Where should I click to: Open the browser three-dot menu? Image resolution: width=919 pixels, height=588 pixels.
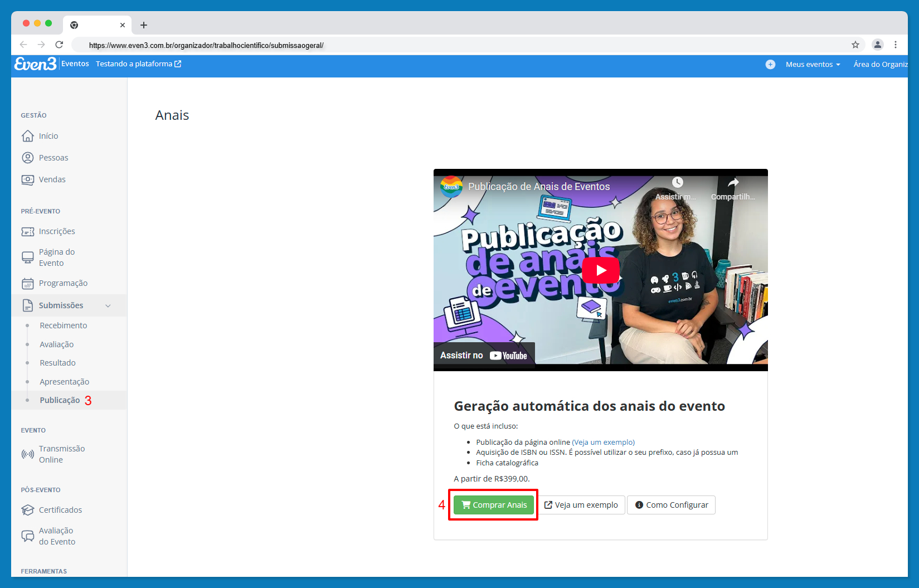pos(896,45)
